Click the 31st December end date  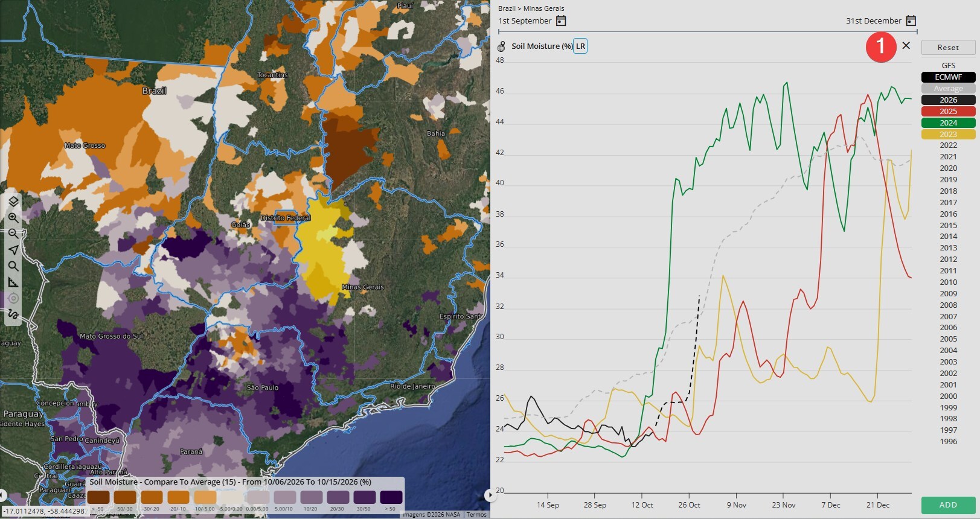click(x=873, y=21)
